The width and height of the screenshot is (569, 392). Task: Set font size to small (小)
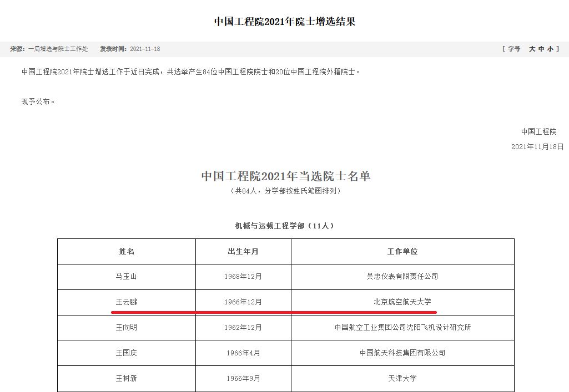tap(550, 49)
